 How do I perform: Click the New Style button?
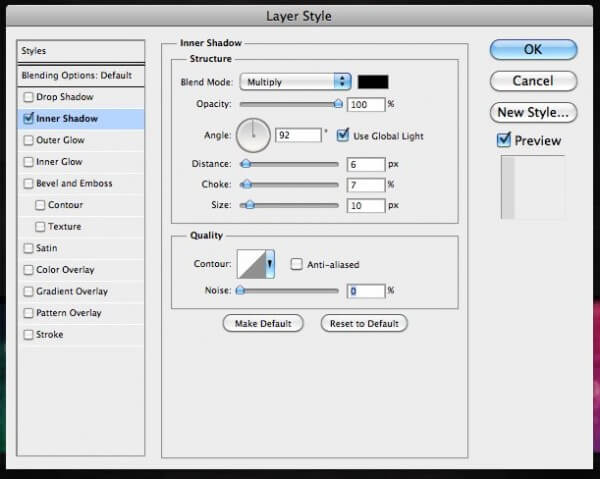coord(533,112)
